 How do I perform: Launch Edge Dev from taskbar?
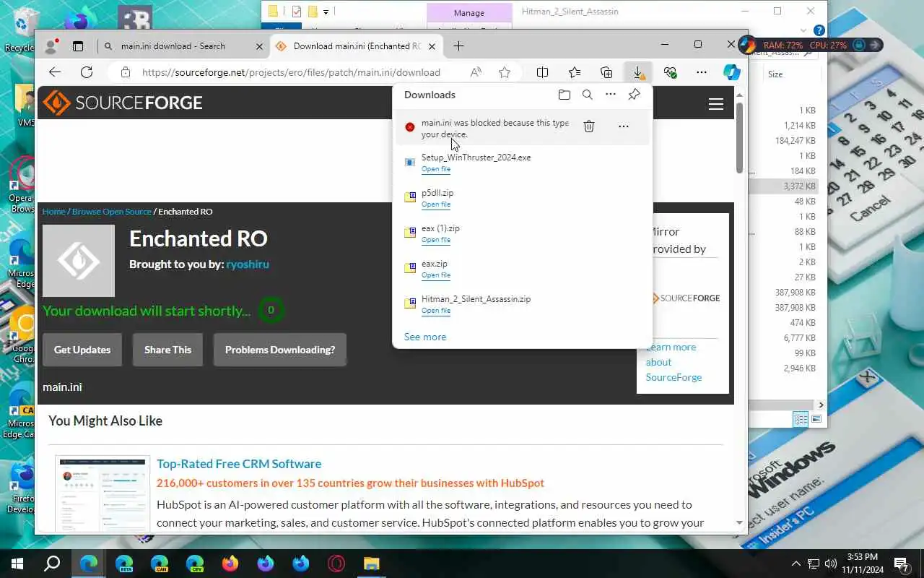[x=195, y=564]
